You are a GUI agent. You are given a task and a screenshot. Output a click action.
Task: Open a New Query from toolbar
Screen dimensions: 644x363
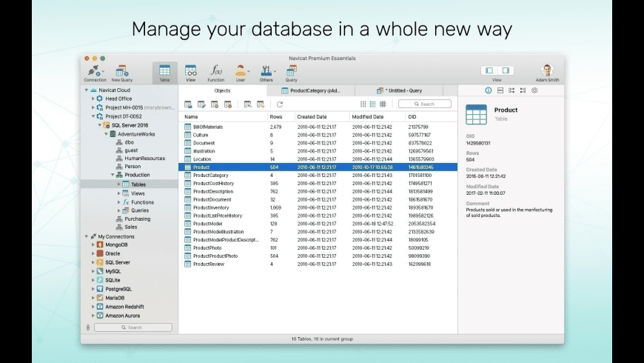121,71
